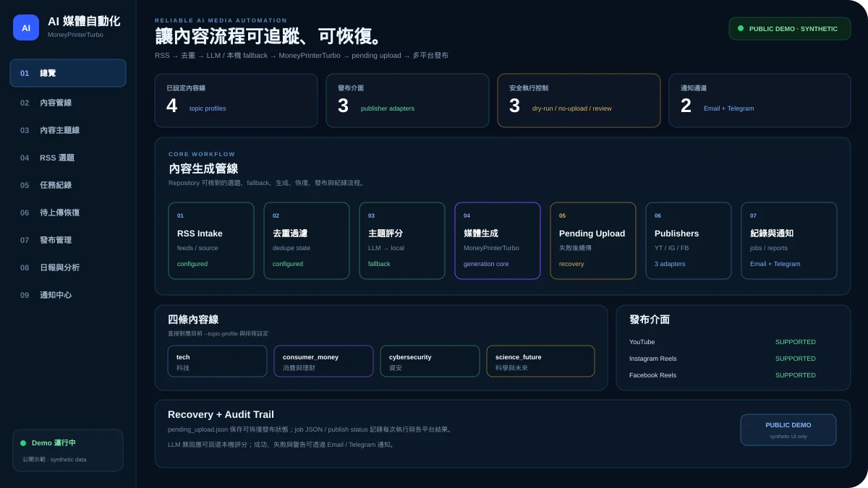Select 04 RSS 選題 in sidebar
The width and height of the screenshot is (868, 488).
point(68,158)
